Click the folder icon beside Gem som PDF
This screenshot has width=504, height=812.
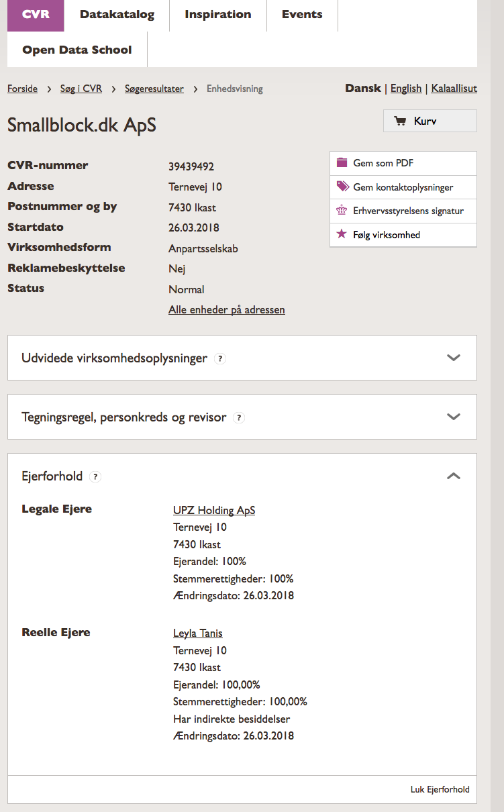coord(342,163)
